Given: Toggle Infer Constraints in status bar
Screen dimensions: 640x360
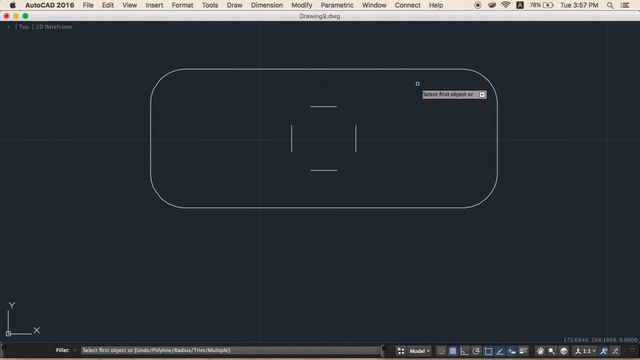Looking at the screenshot, I should [441, 351].
